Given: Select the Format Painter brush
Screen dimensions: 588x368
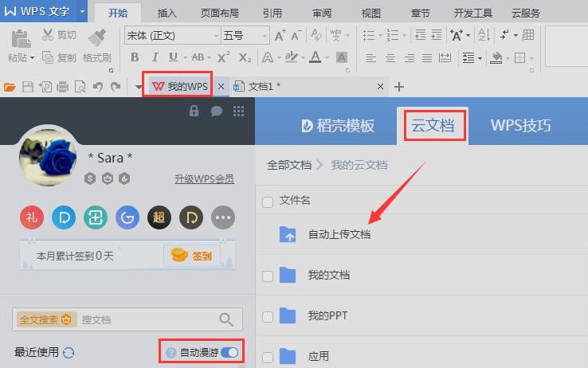Looking at the screenshot, I should [x=97, y=38].
